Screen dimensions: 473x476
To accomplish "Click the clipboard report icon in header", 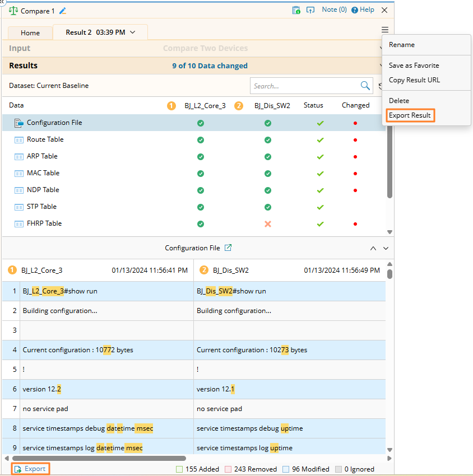I will (296, 10).
